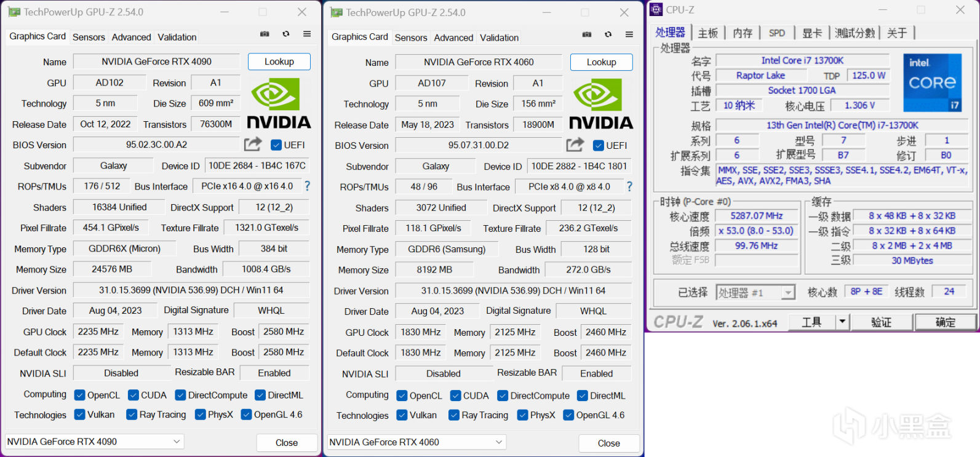
Task: Open the NVIDIA GeForce RTX 4060 GPU selector dropdown
Action: pyautogui.click(x=417, y=442)
